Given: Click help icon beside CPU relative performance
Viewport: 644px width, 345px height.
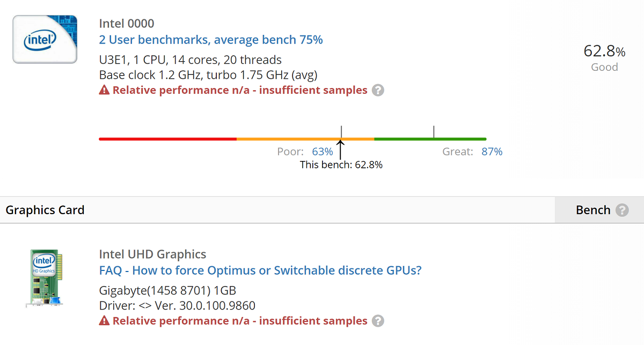Looking at the screenshot, I should click(378, 90).
